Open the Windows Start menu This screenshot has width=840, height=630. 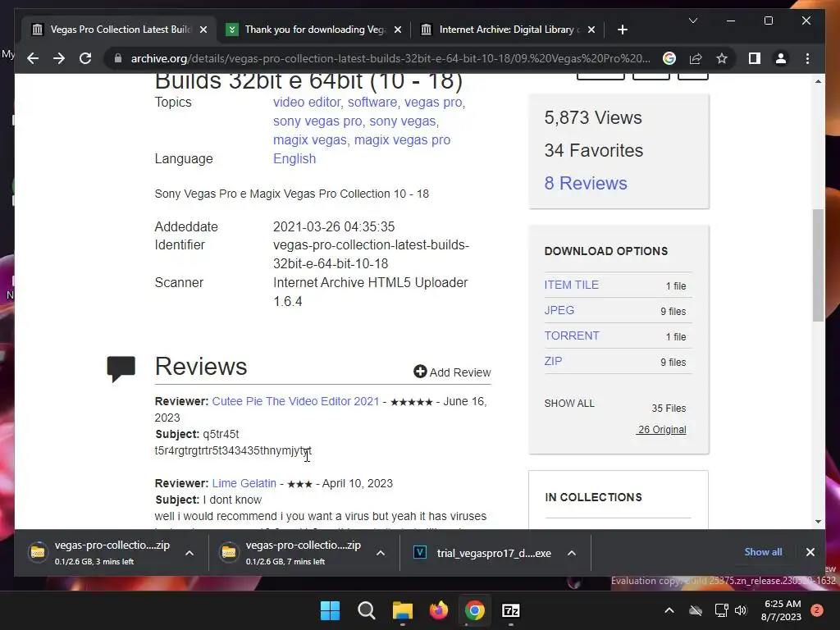(330, 610)
